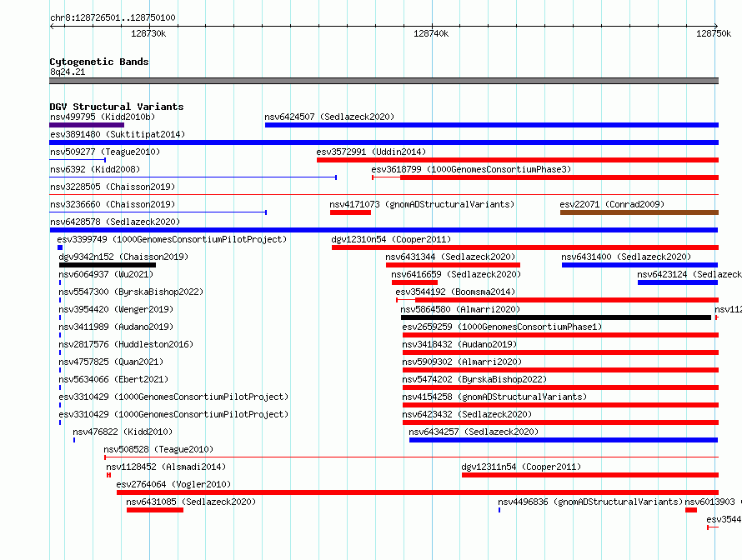Open nsv5634066 (Ebert2021) label
This screenshot has width=742, height=560.
(113, 379)
